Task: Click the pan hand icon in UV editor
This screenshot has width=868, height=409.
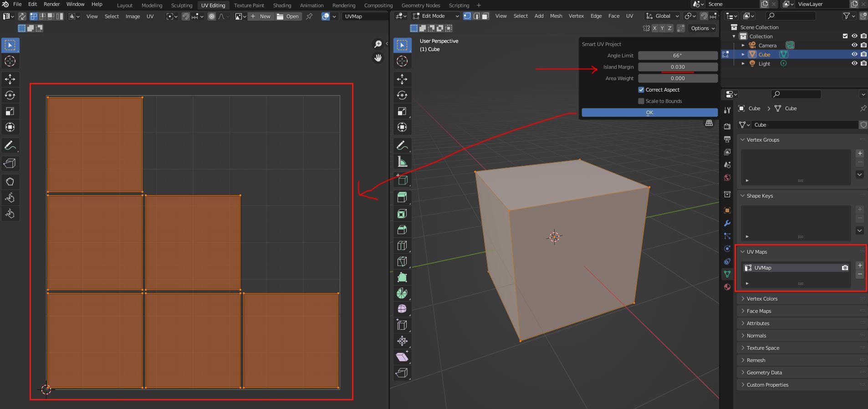Action: pyautogui.click(x=378, y=58)
